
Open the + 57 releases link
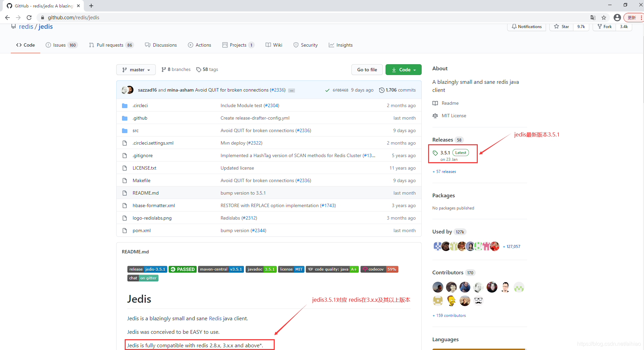[444, 172]
